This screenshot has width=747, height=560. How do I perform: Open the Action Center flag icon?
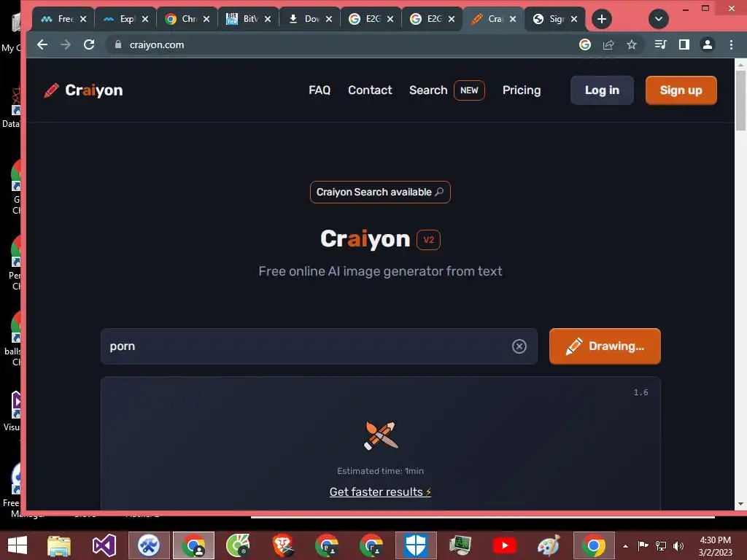pos(643,546)
